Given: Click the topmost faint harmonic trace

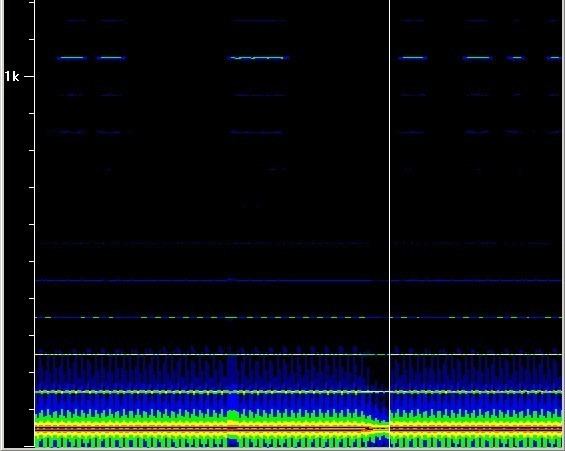Looking at the screenshot, I should point(259,21).
